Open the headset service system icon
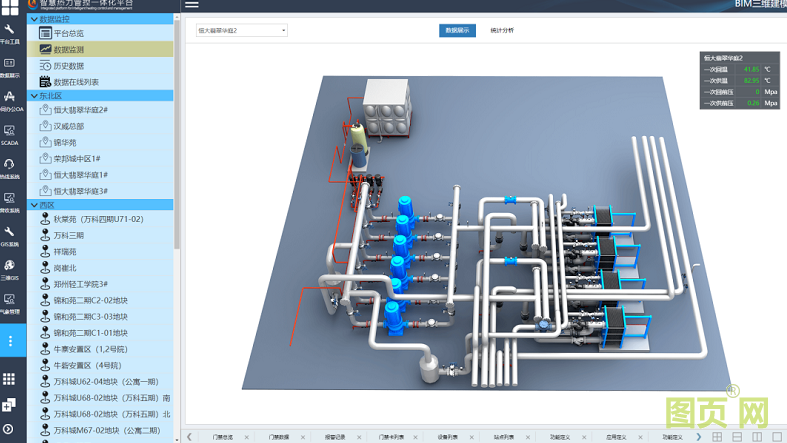787x443 pixels. tap(9, 165)
